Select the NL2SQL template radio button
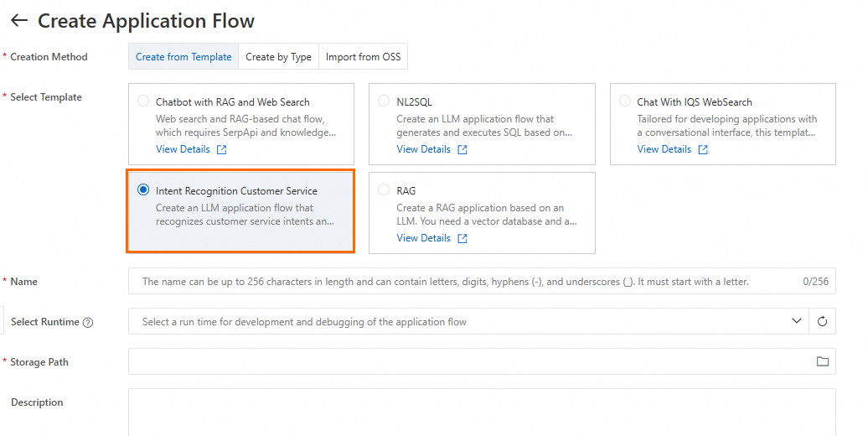 384,101
